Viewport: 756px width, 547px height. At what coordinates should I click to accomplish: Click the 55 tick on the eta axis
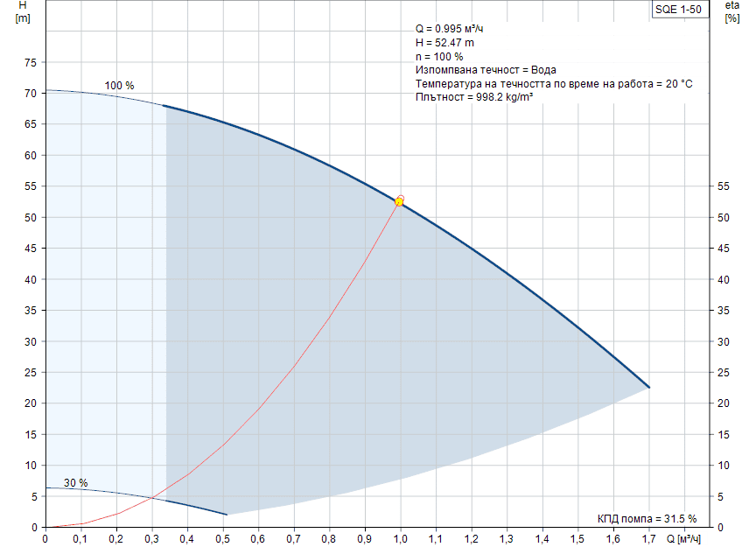723,187
